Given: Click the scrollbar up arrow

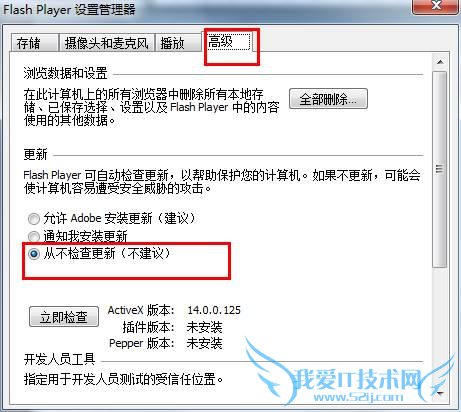Looking at the screenshot, I should click(x=440, y=62).
